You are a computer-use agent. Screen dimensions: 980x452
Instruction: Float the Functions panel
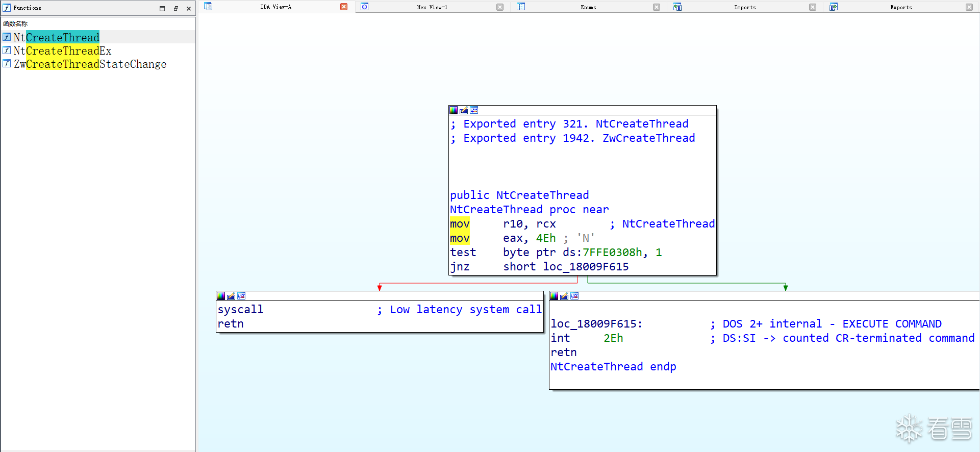tap(175, 8)
